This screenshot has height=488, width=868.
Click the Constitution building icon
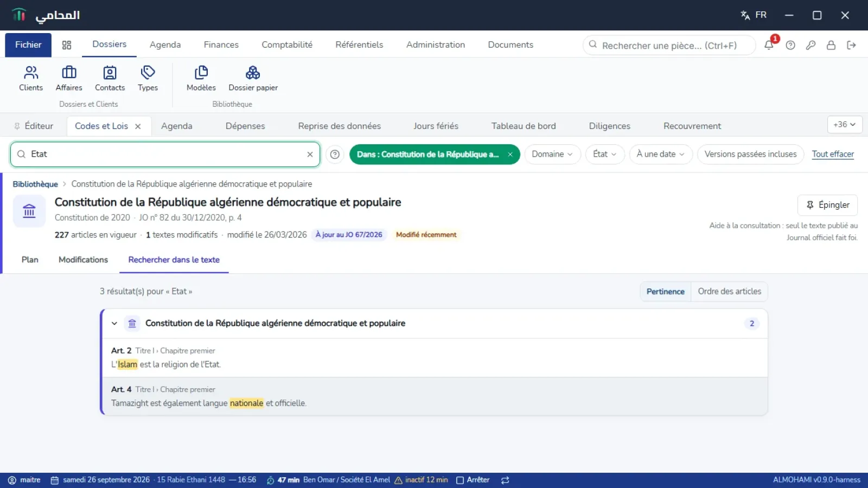click(29, 211)
